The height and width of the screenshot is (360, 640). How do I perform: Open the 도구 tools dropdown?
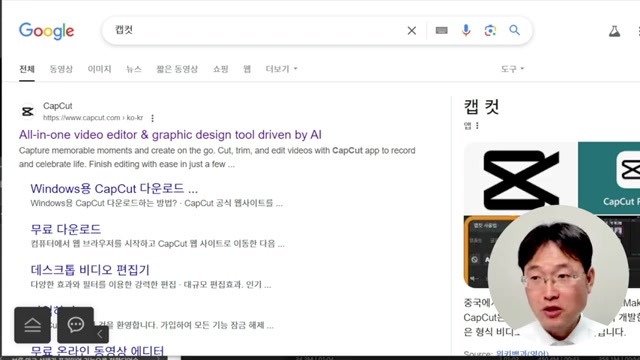click(512, 69)
